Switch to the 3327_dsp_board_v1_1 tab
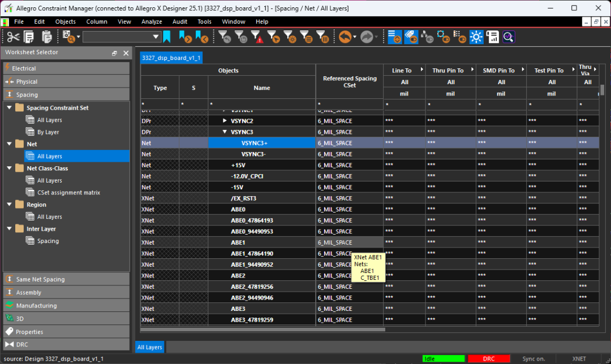Image resolution: width=611 pixels, height=364 pixels. tap(171, 58)
